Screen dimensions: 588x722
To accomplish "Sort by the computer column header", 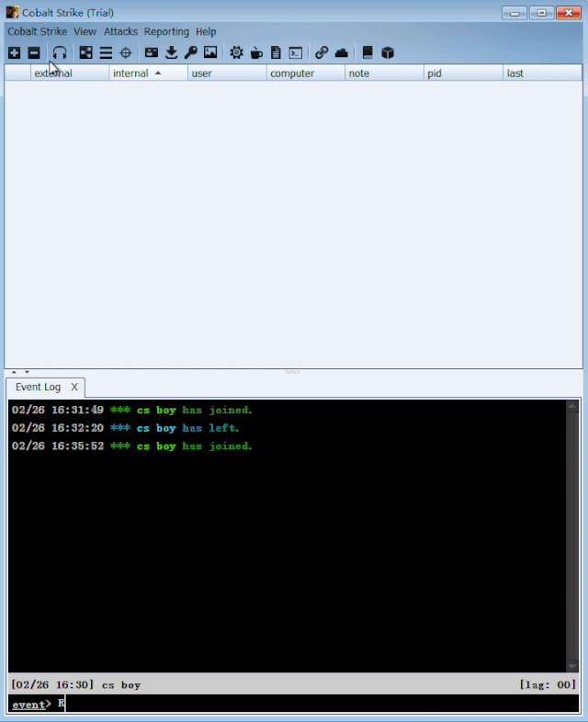I will point(306,73).
